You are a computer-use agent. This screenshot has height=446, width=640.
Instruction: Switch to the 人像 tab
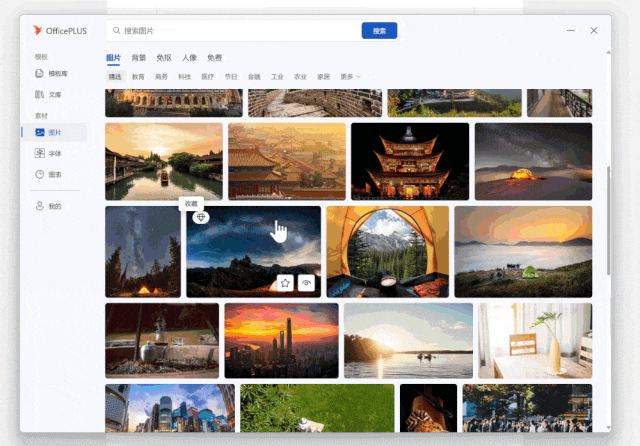click(x=189, y=58)
